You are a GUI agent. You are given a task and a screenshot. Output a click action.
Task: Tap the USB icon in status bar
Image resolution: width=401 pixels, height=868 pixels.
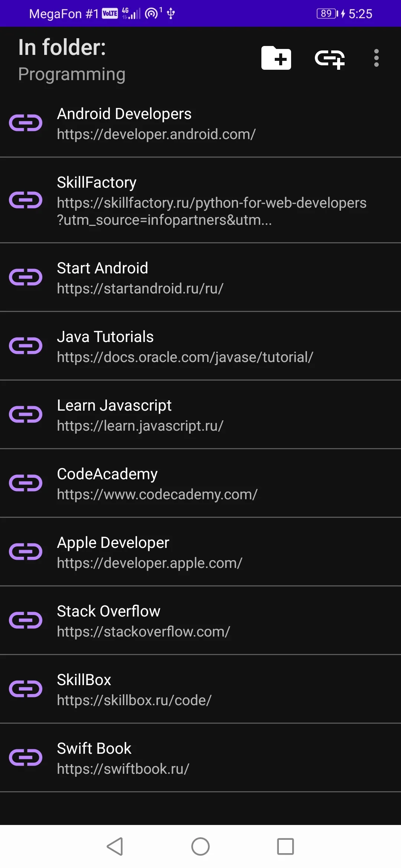pos(171,14)
